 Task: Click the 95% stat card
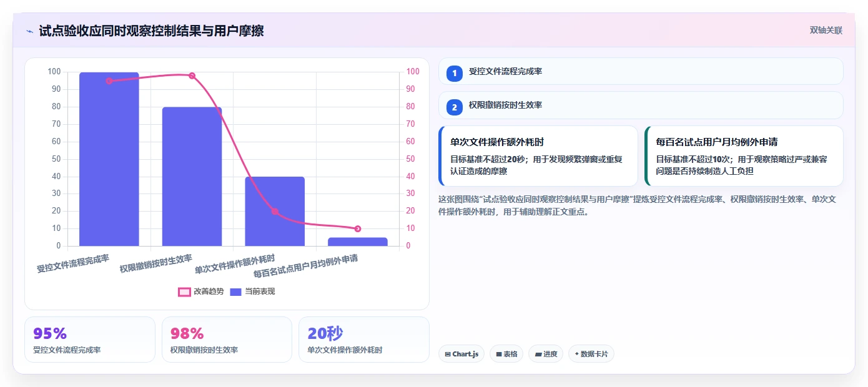pos(90,340)
